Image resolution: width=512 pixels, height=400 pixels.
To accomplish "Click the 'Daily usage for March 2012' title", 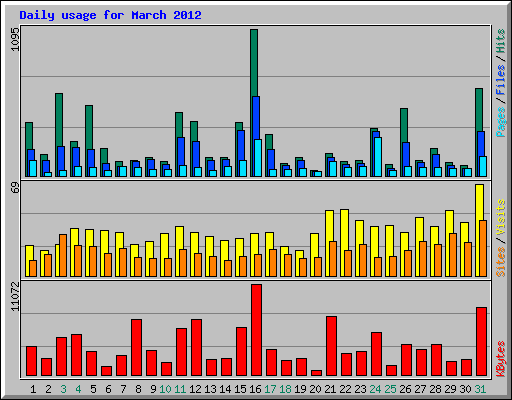I will [x=110, y=15].
